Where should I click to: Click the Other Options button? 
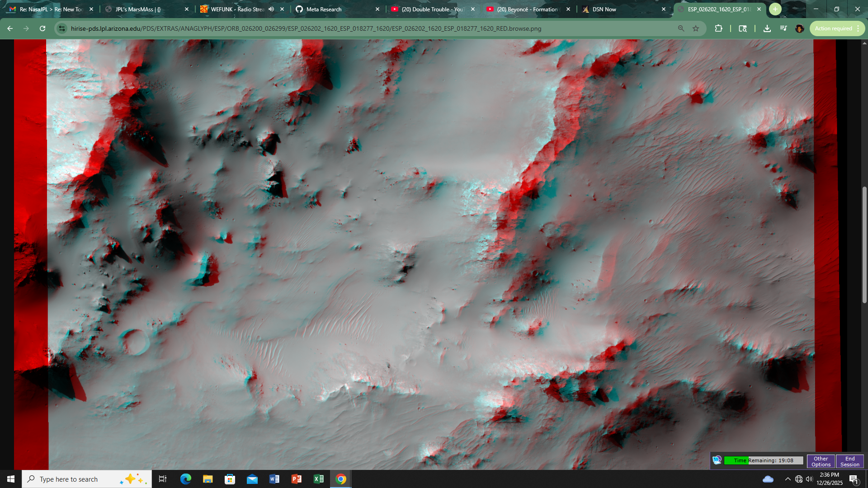click(821, 461)
